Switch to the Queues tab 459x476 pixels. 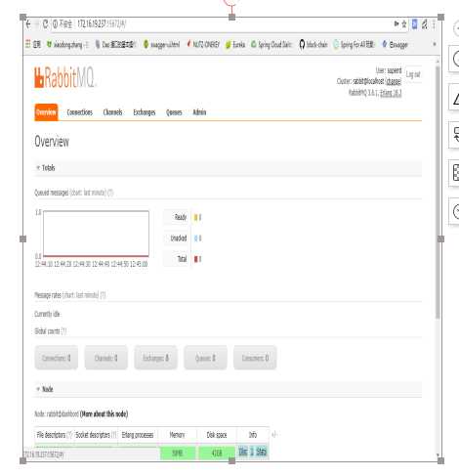[174, 112]
